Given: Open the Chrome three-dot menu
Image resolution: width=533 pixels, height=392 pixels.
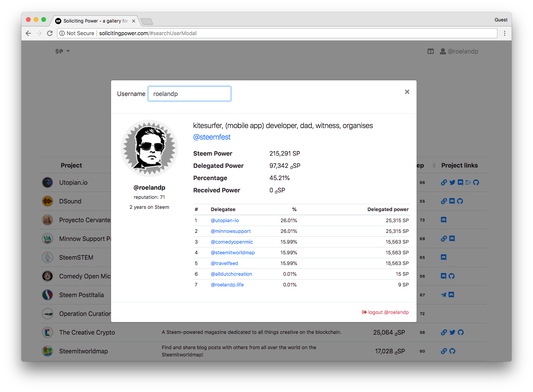Looking at the screenshot, I should pyautogui.click(x=505, y=33).
